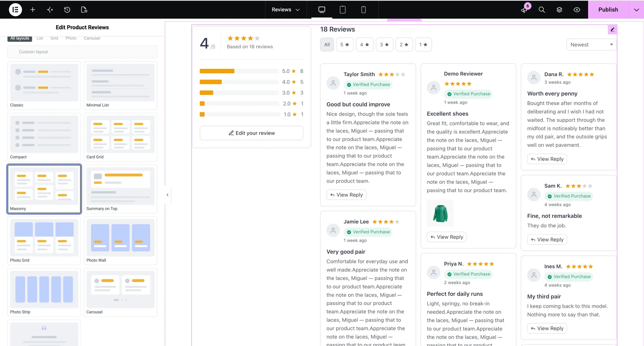Filter reviews by All
The height and width of the screenshot is (346, 644).
point(327,45)
